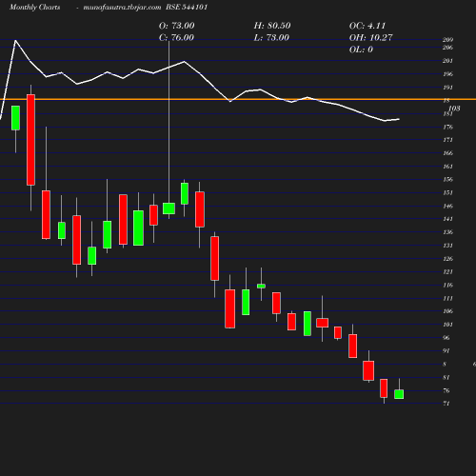Click the 146 price axis label
This screenshot has width=476, height=476.
tap(447, 206)
